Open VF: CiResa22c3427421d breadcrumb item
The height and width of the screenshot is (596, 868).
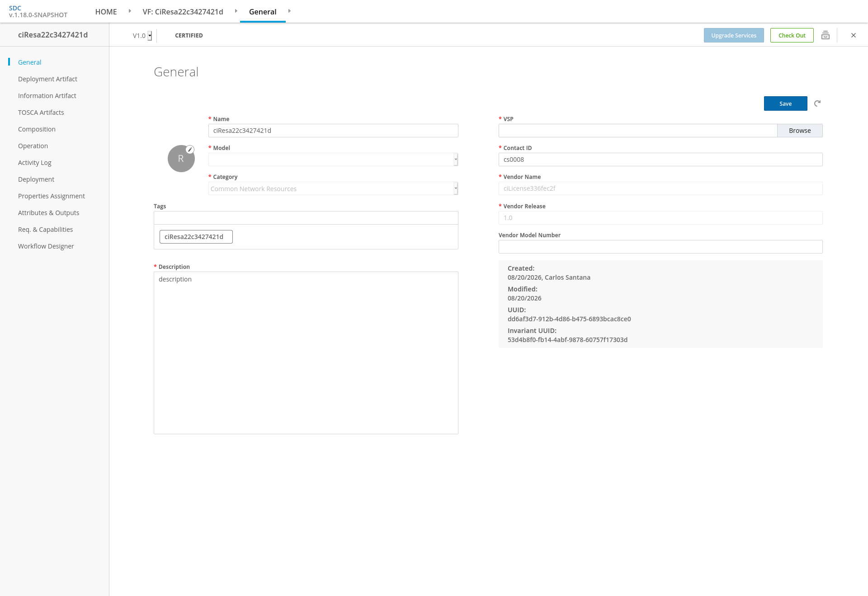(183, 12)
